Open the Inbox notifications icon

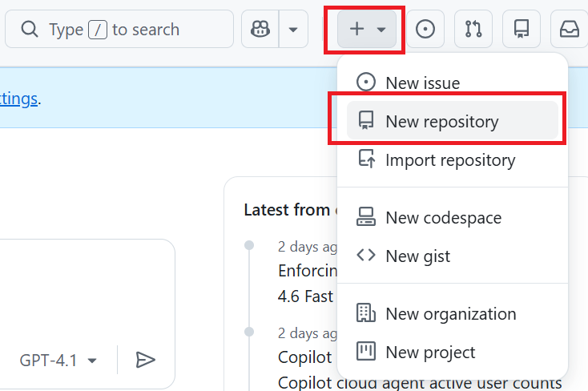[569, 30]
